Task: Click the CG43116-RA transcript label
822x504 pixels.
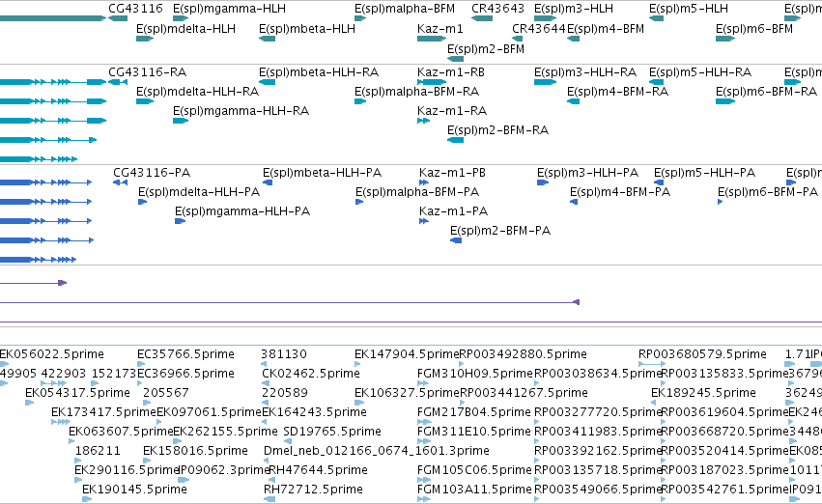Action: tap(148, 72)
